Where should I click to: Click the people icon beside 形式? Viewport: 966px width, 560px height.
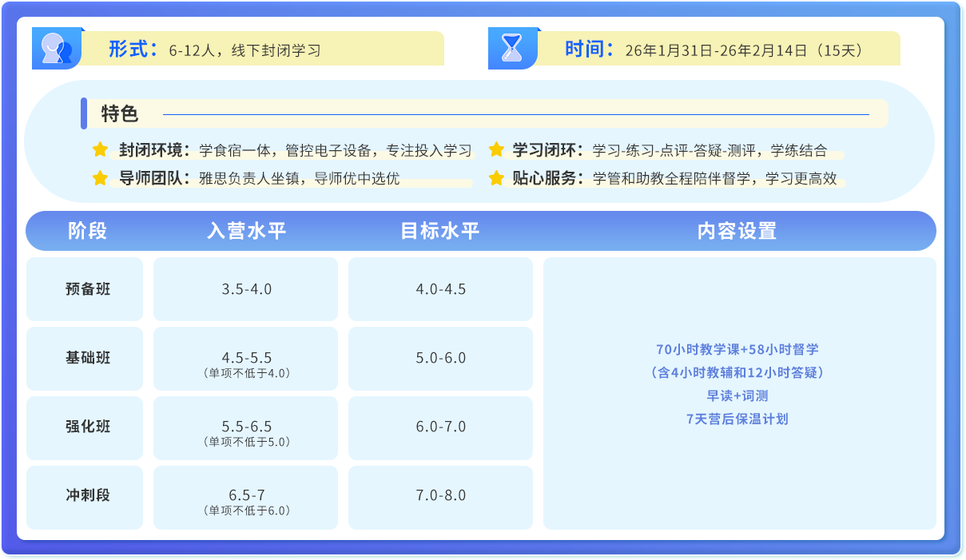coord(56,49)
